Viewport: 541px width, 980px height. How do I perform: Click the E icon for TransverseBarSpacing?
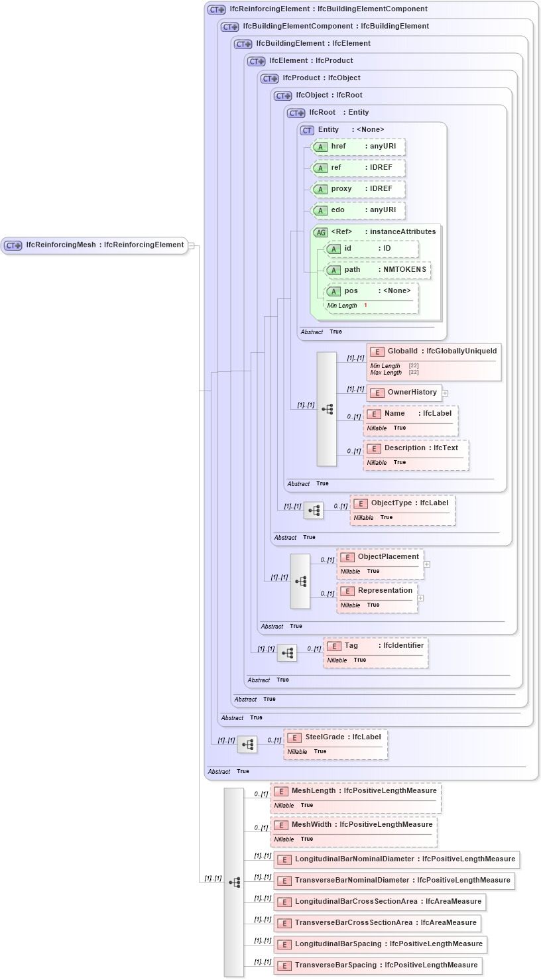(285, 965)
